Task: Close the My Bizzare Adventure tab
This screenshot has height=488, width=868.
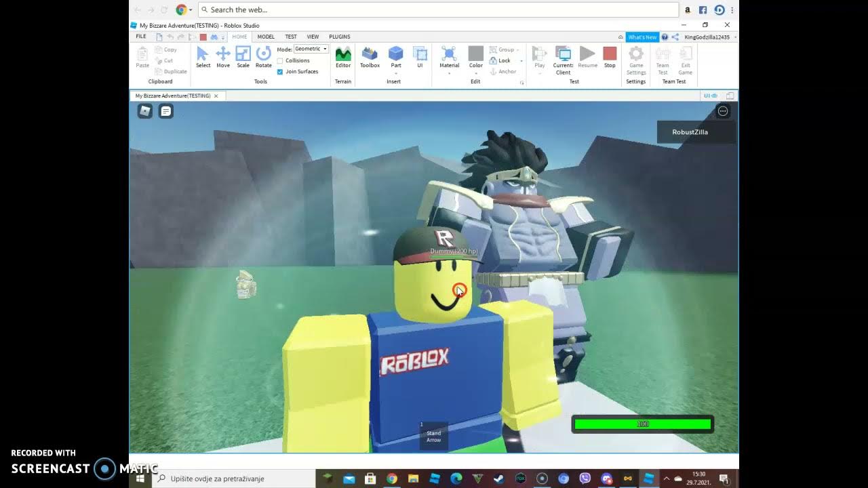Action: tap(216, 96)
